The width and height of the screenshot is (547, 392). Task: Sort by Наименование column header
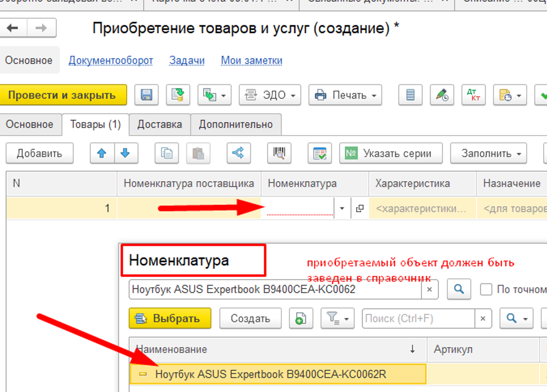pyautogui.click(x=278, y=349)
